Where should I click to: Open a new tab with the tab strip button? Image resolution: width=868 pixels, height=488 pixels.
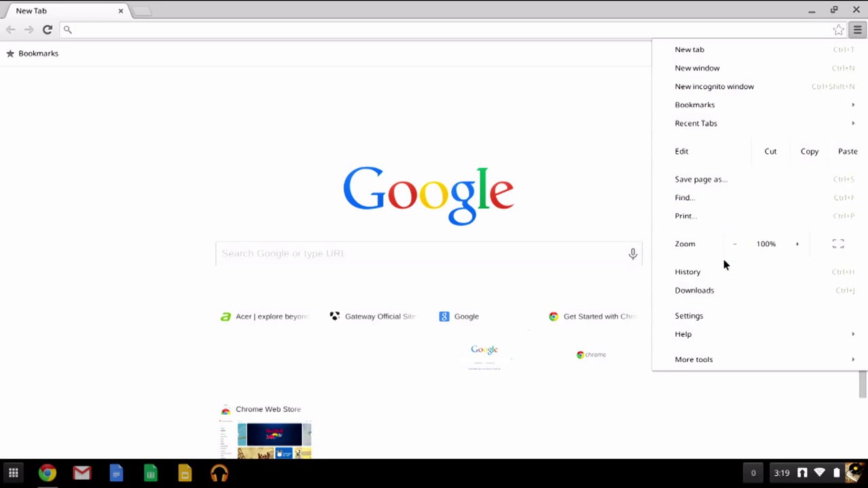point(142,11)
